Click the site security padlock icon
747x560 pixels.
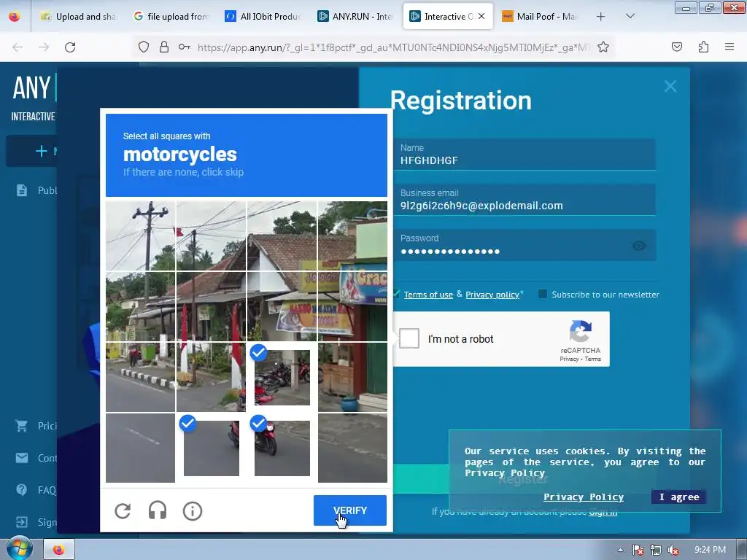[x=164, y=47]
